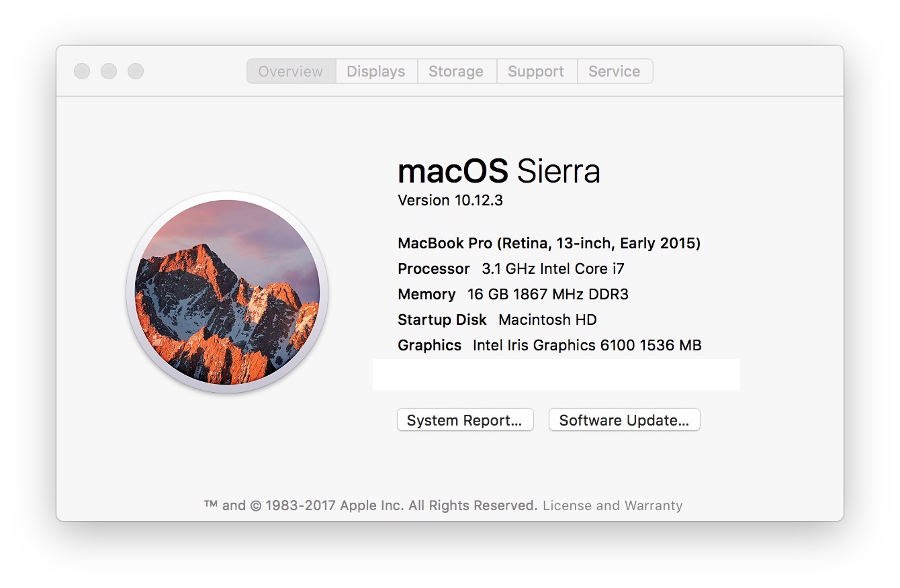
Task: Switch to the Overview tab
Action: [x=291, y=71]
